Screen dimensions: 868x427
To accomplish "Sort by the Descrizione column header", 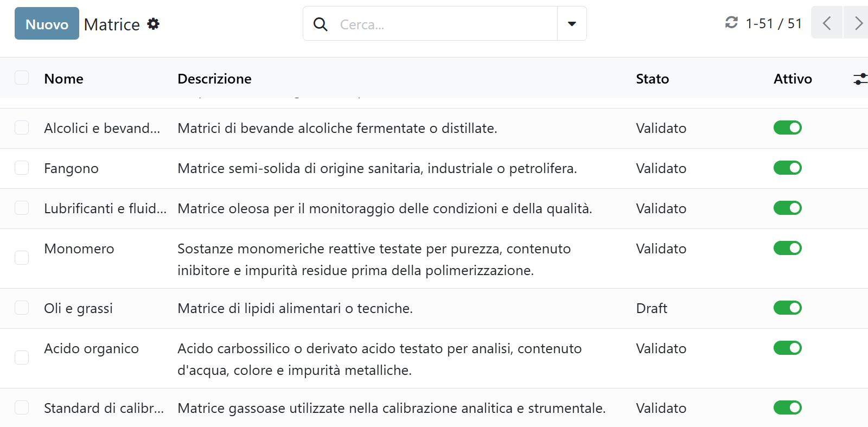I will (214, 79).
